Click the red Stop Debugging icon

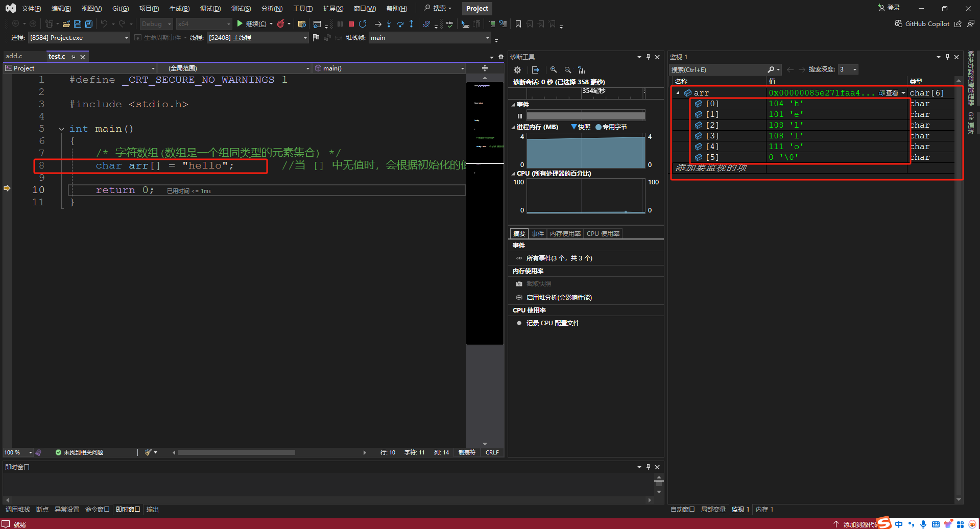tap(351, 24)
